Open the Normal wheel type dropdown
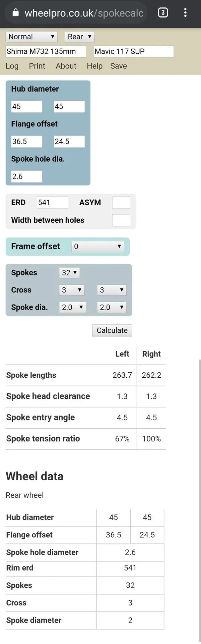201x644 pixels. (31, 37)
